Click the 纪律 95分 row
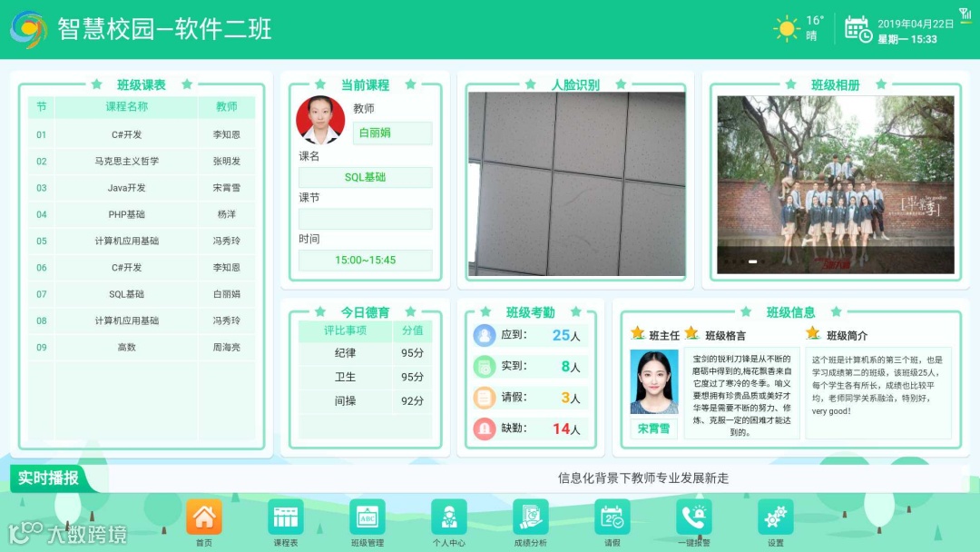 pyautogui.click(x=365, y=353)
